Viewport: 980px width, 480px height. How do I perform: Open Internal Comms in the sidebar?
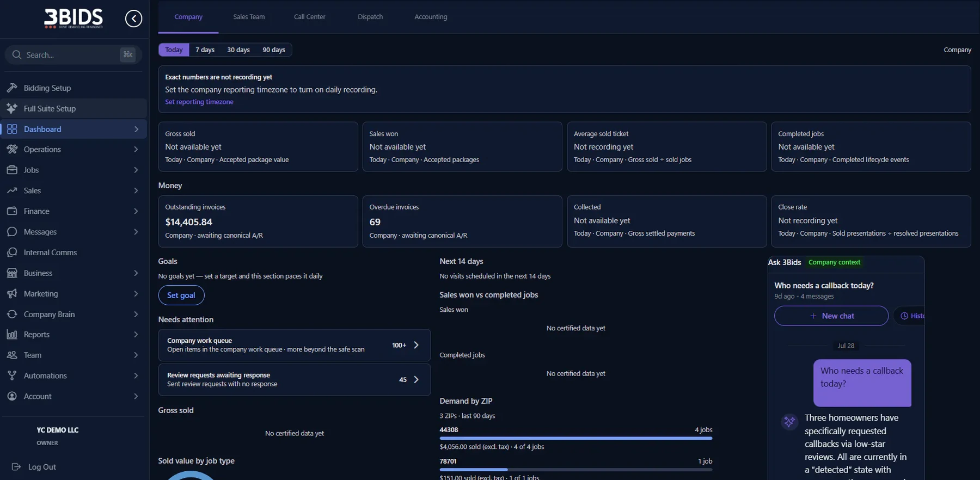point(74,253)
